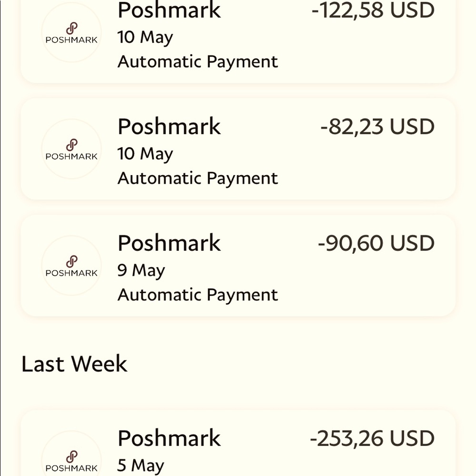476x476 pixels.
Task: Tap Automatic Payment label on the -82,23 USD entry
Action: pyautogui.click(x=198, y=178)
